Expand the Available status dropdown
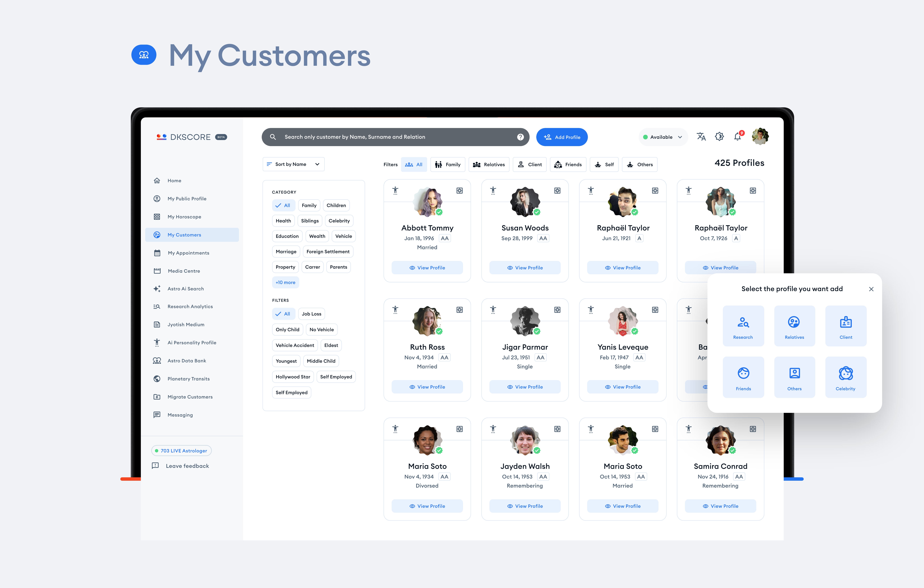Viewport: 924px width, 588px height. pyautogui.click(x=663, y=137)
